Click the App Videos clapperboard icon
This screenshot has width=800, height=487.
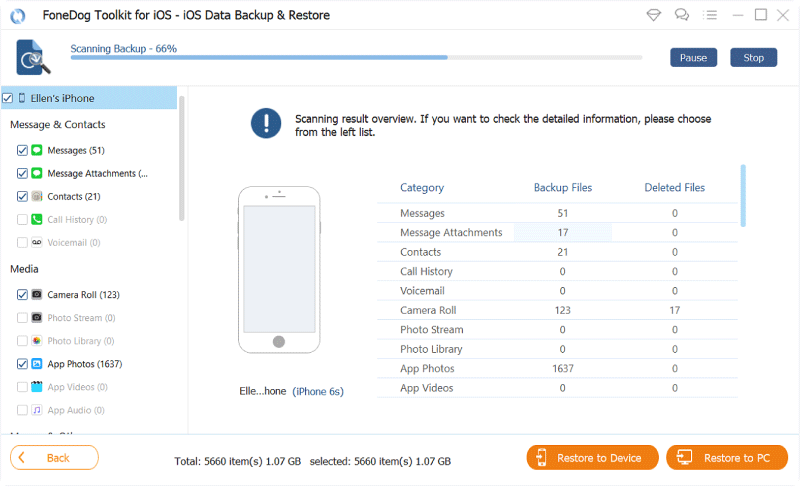coord(37,387)
